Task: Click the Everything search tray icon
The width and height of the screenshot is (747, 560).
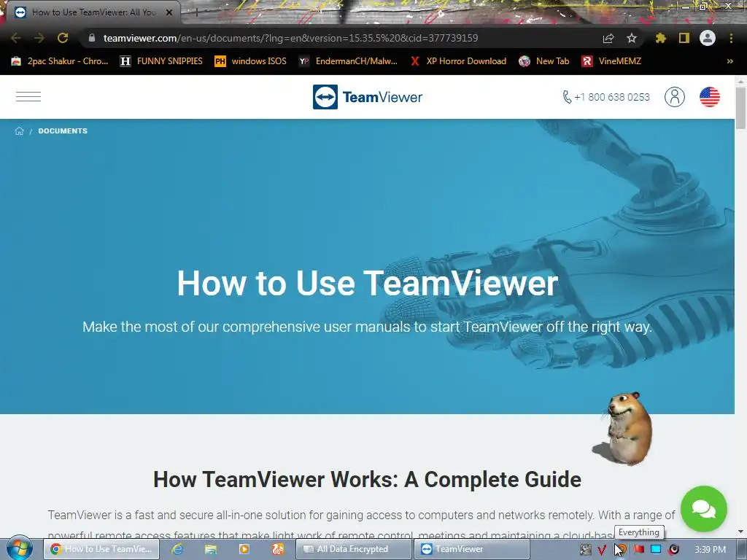Action: (622, 550)
